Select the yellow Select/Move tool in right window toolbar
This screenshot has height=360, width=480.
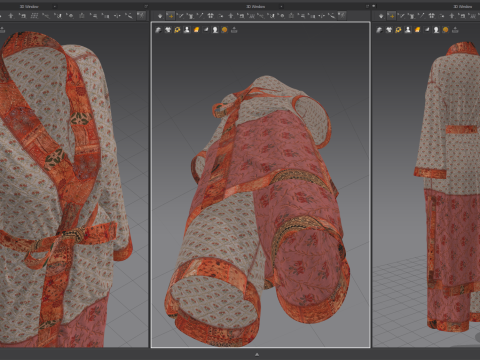point(391,16)
